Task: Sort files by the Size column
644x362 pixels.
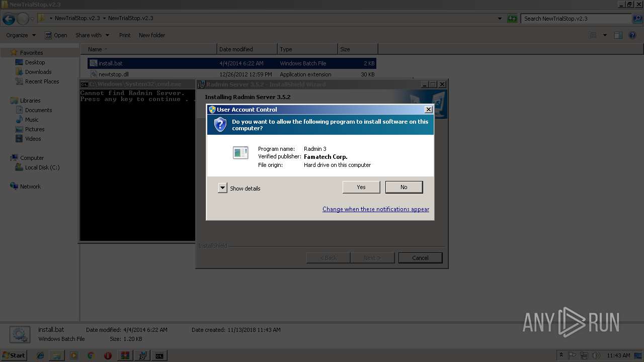Action: 358,49
